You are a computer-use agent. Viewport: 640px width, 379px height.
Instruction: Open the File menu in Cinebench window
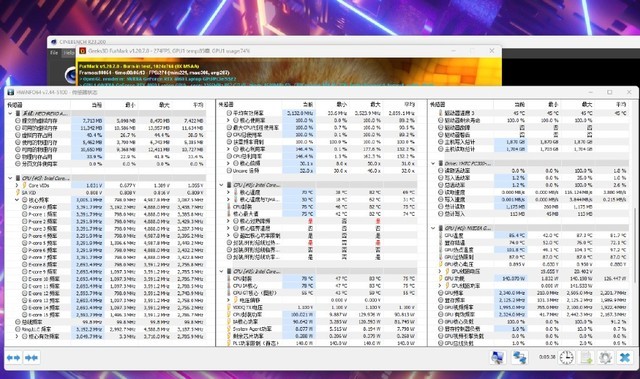pos(54,53)
